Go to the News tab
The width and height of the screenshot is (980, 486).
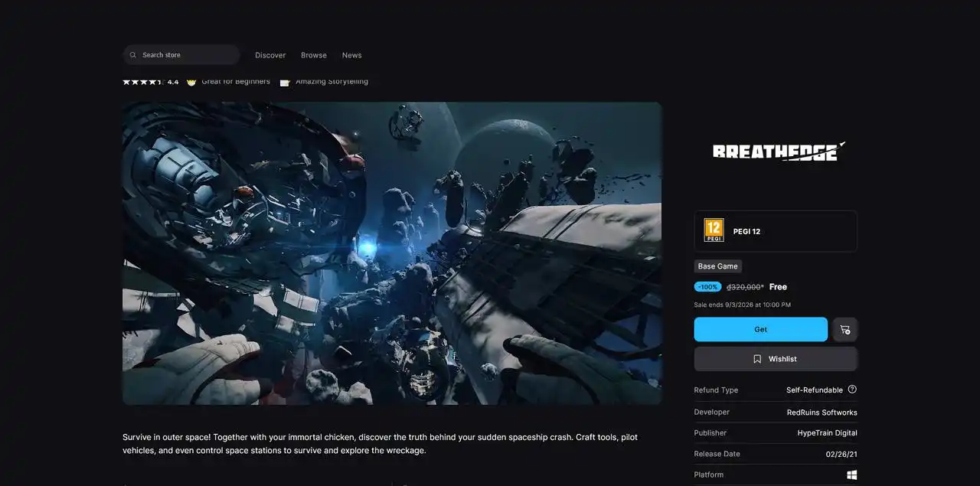tap(352, 55)
